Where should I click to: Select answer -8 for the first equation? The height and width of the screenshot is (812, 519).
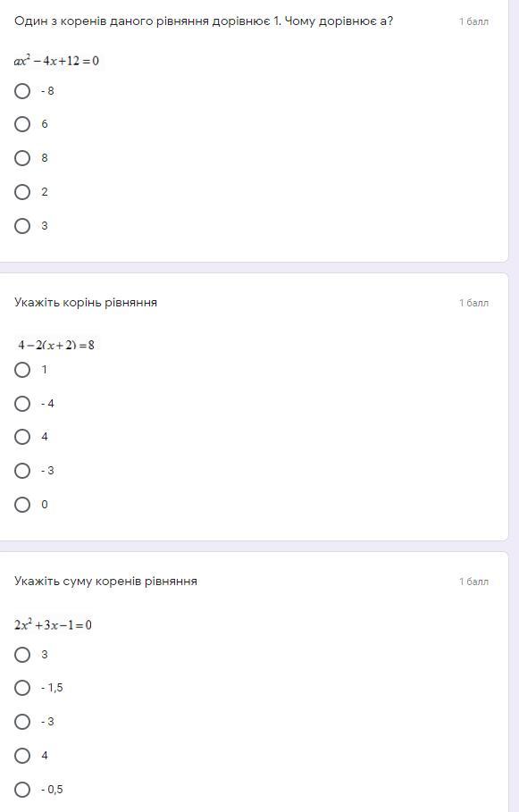coord(22,91)
